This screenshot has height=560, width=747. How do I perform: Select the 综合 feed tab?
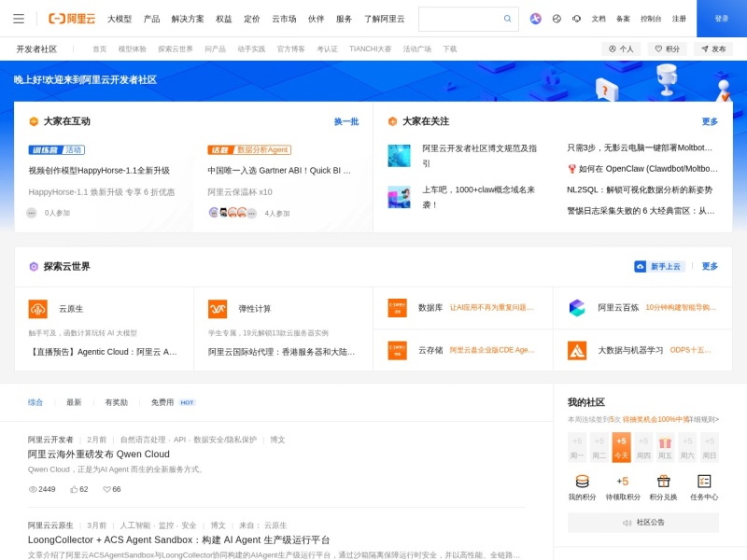35,402
